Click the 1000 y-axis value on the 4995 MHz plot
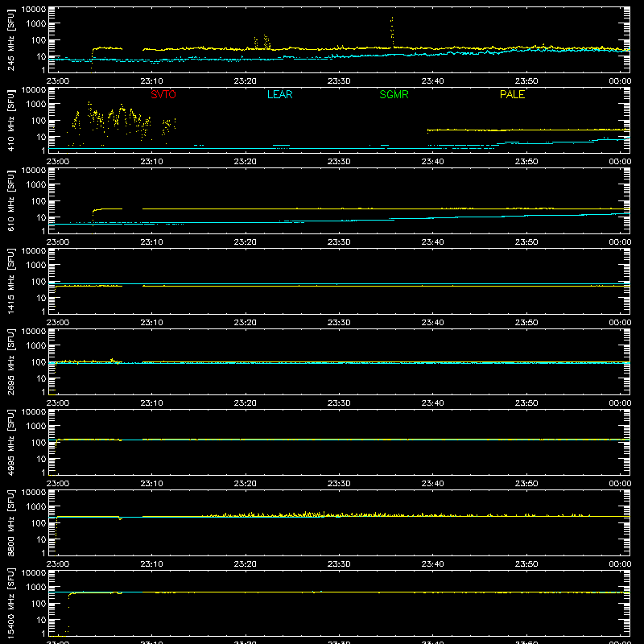The height and width of the screenshot is (644, 644). (x=36, y=427)
